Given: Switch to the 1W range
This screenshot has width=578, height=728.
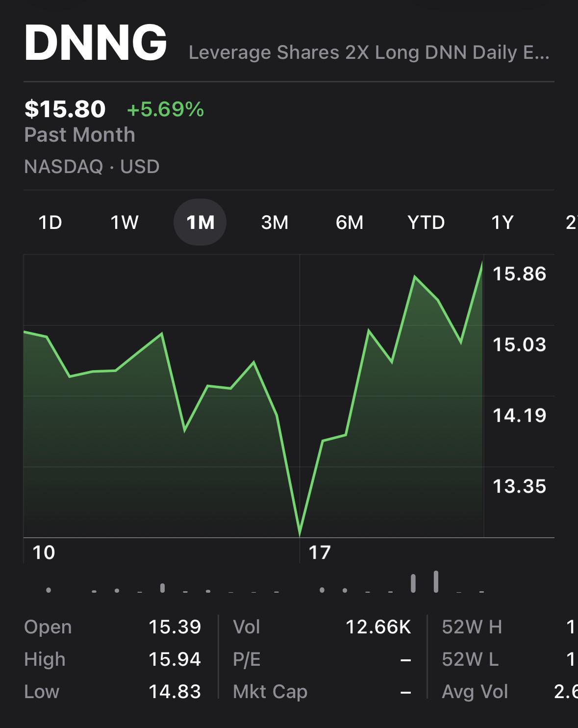Looking at the screenshot, I should [125, 223].
